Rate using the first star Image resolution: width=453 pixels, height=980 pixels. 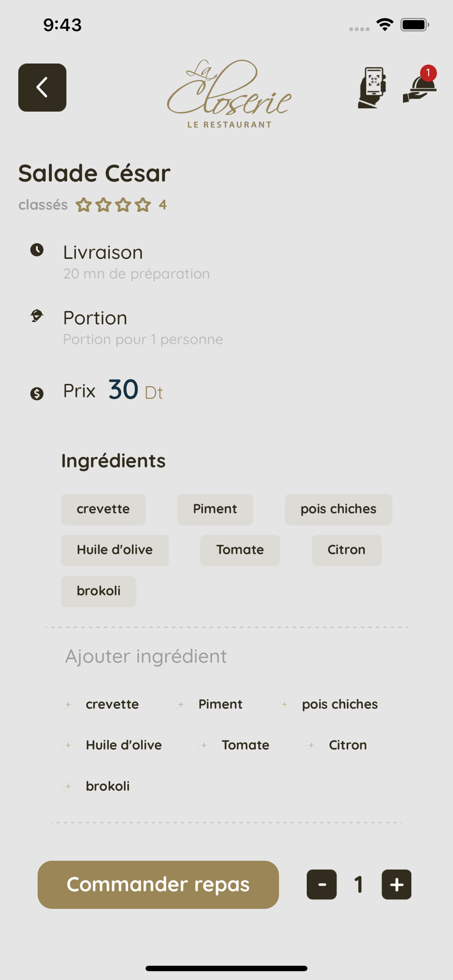click(84, 205)
